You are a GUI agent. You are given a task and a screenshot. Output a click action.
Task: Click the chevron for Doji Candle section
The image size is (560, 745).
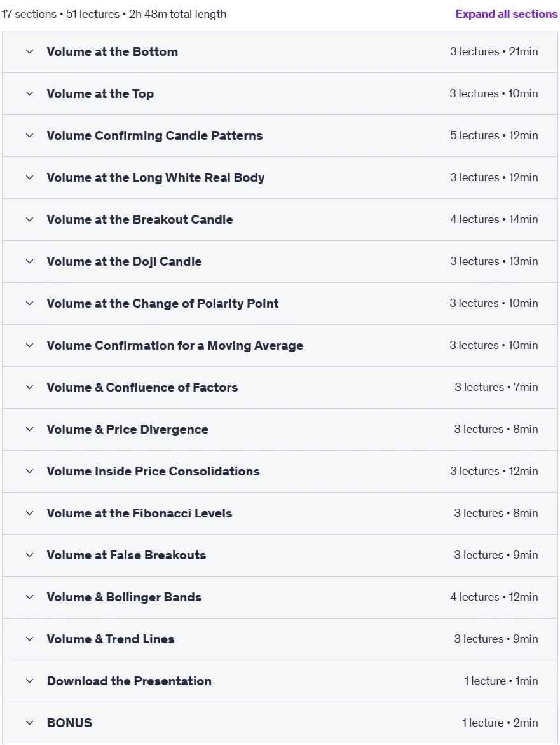29,261
